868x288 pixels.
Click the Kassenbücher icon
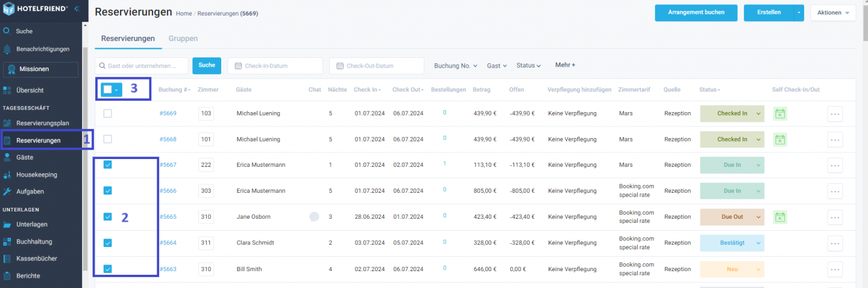[x=7, y=258]
